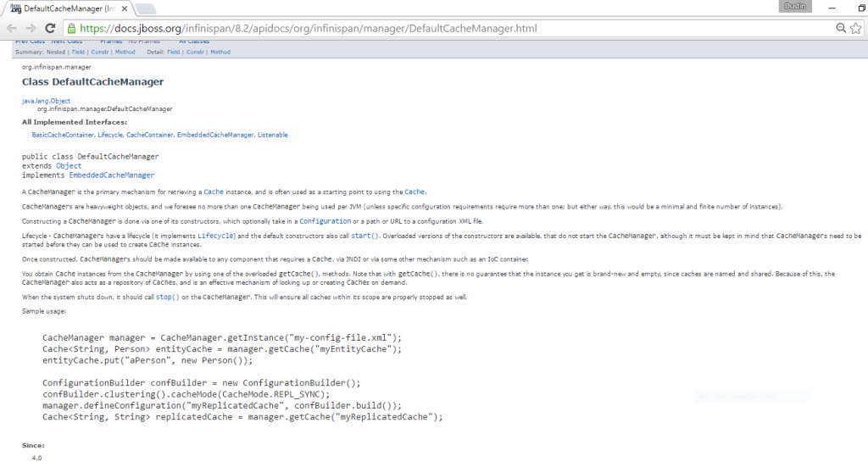The image size is (868, 467).
Task: Click the version text '4.0'
Action: [x=36, y=459]
